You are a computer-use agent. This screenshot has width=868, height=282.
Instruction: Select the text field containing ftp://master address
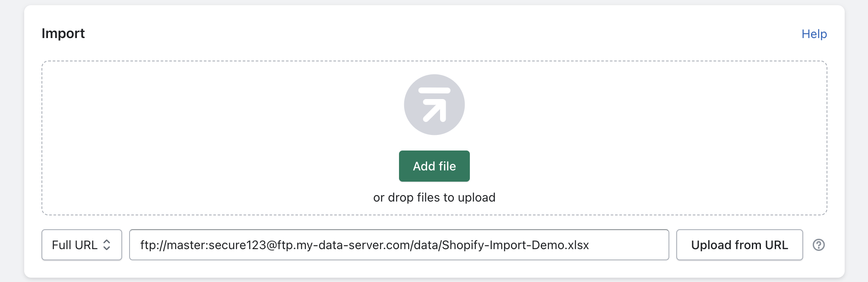tap(399, 245)
